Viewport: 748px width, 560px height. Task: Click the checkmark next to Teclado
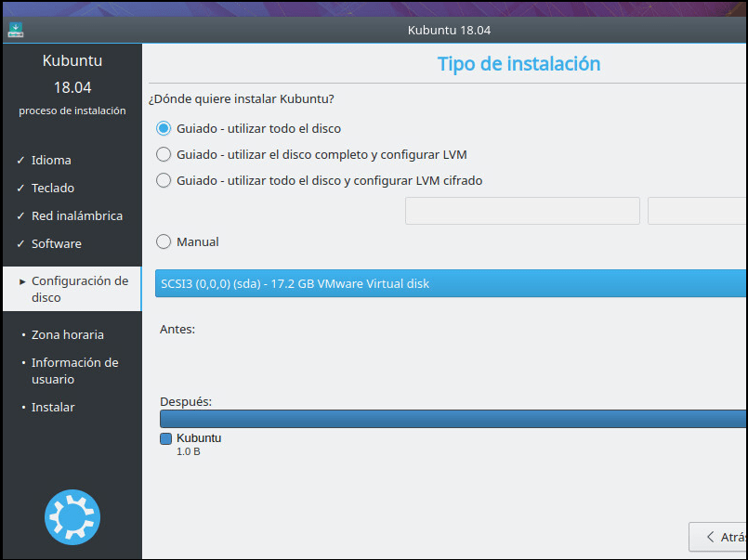(x=22, y=188)
